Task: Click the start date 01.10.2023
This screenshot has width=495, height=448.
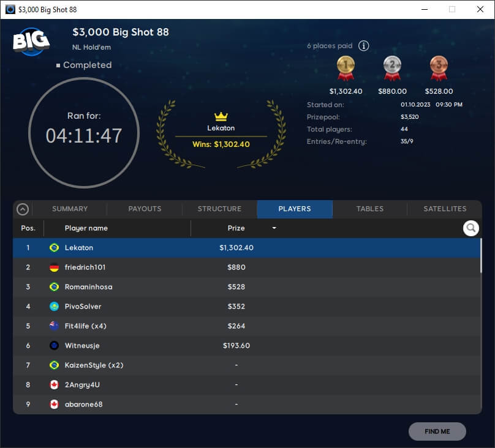Action: (x=415, y=105)
